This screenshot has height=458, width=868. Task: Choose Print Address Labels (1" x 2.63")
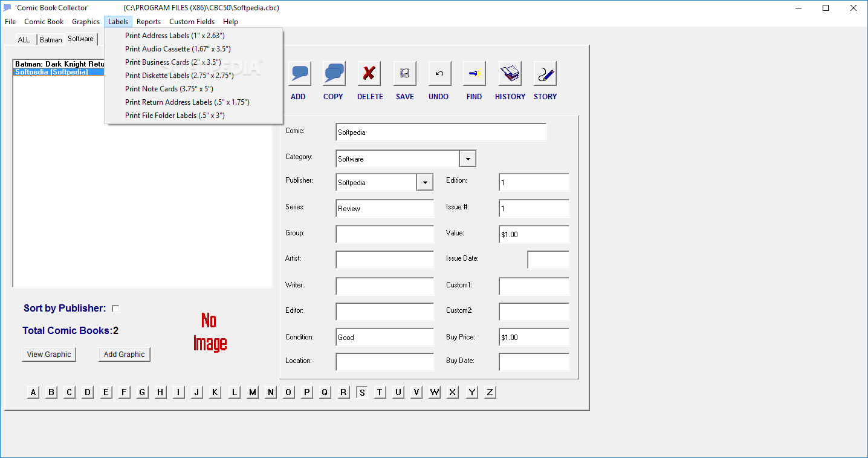[x=193, y=36]
